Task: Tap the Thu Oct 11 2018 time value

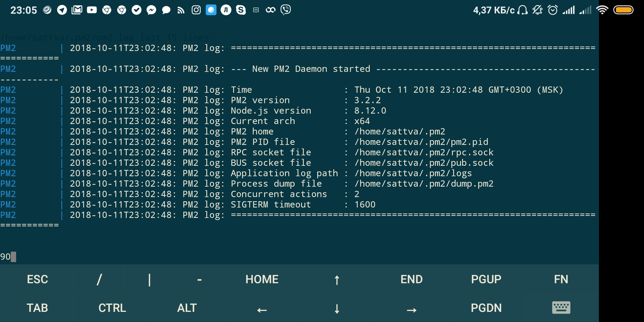Action: (x=459, y=90)
